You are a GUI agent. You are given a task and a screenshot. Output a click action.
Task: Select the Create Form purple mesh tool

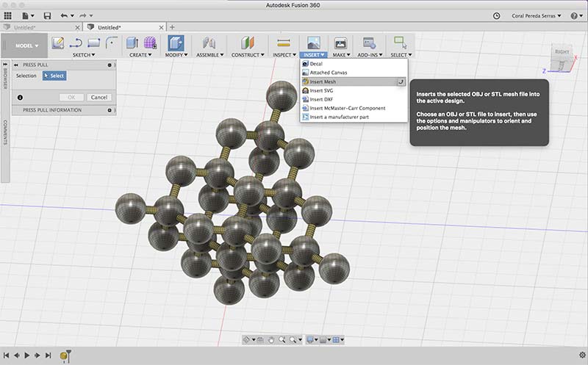pyautogui.click(x=151, y=43)
